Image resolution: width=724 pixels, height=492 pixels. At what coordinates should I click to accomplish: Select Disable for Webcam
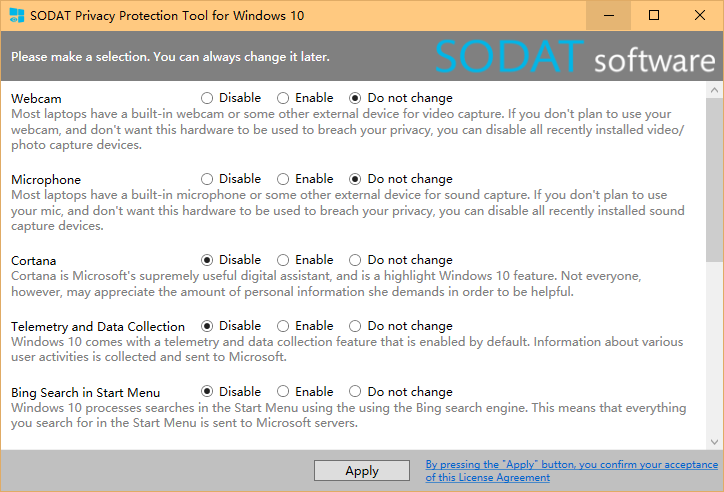(207, 98)
